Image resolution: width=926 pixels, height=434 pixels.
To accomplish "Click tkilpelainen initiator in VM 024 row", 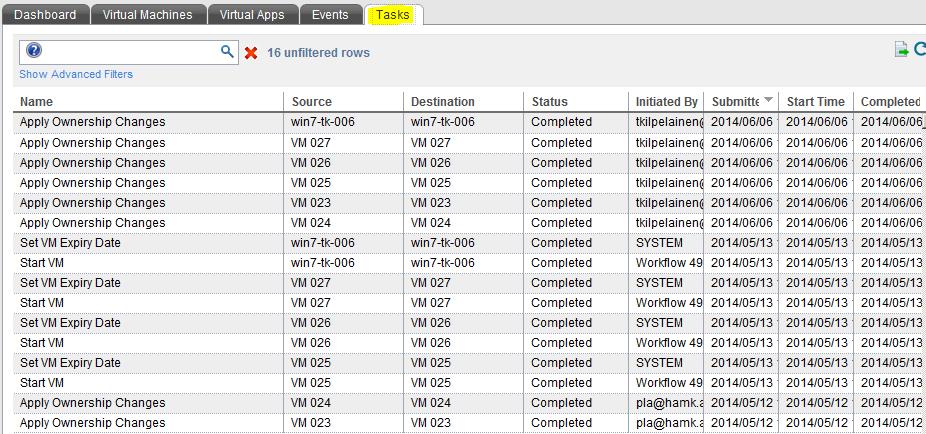I will click(670, 223).
